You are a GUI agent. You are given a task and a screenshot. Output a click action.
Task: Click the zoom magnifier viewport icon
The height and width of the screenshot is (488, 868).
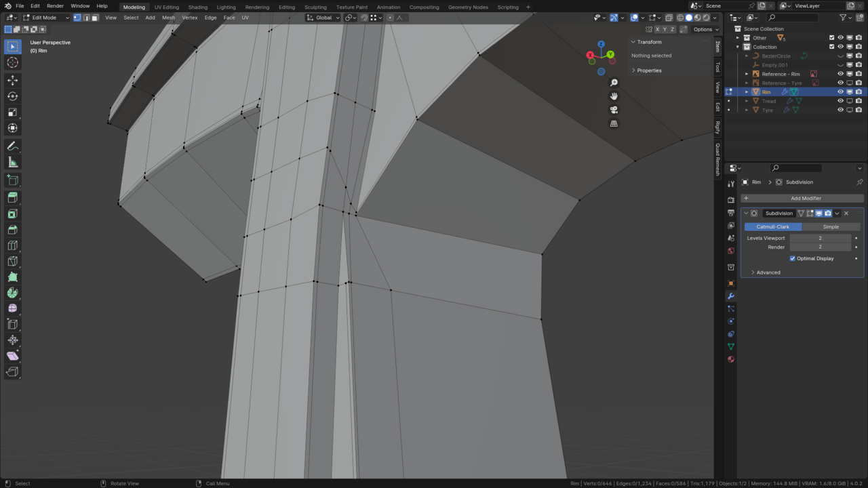[614, 83]
